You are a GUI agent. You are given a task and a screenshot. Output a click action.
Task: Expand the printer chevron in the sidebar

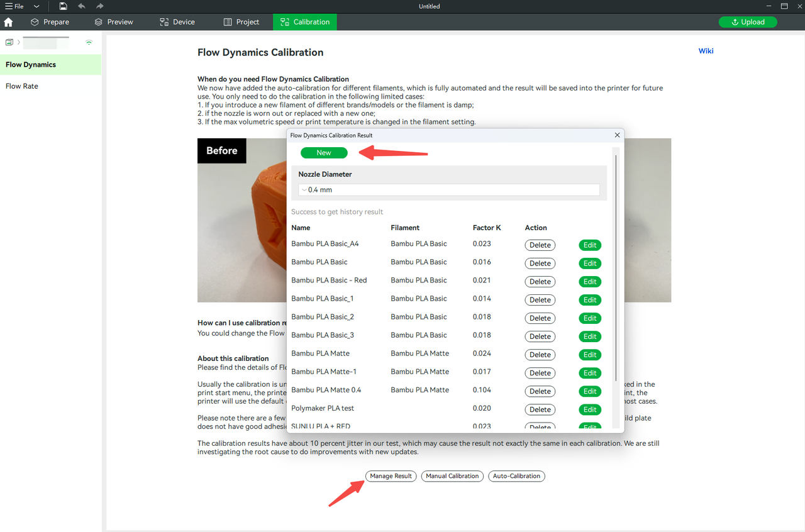pyautogui.click(x=18, y=43)
